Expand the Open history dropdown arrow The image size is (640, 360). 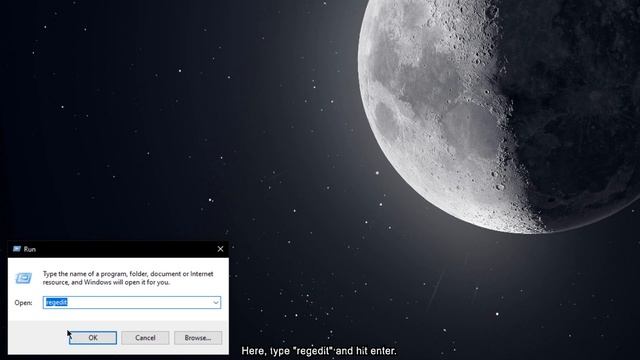coord(216,302)
